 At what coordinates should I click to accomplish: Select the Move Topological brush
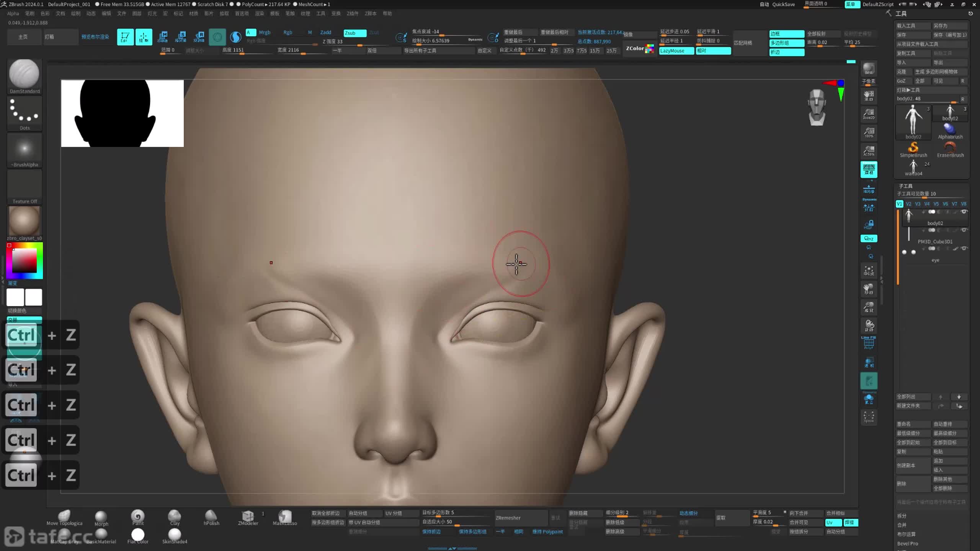click(64, 518)
